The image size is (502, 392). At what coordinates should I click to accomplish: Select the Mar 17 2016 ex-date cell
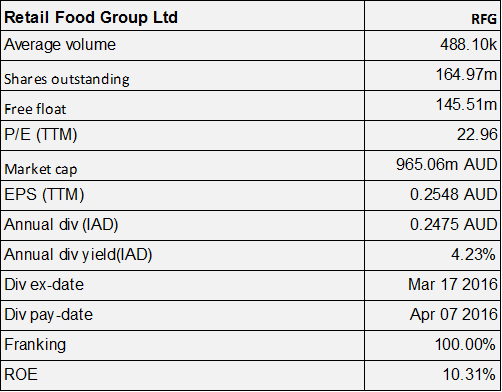(x=433, y=285)
